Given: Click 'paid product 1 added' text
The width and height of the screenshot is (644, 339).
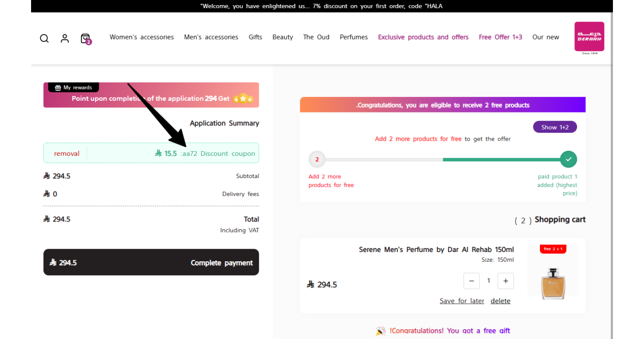Looking at the screenshot, I should click(x=557, y=185).
